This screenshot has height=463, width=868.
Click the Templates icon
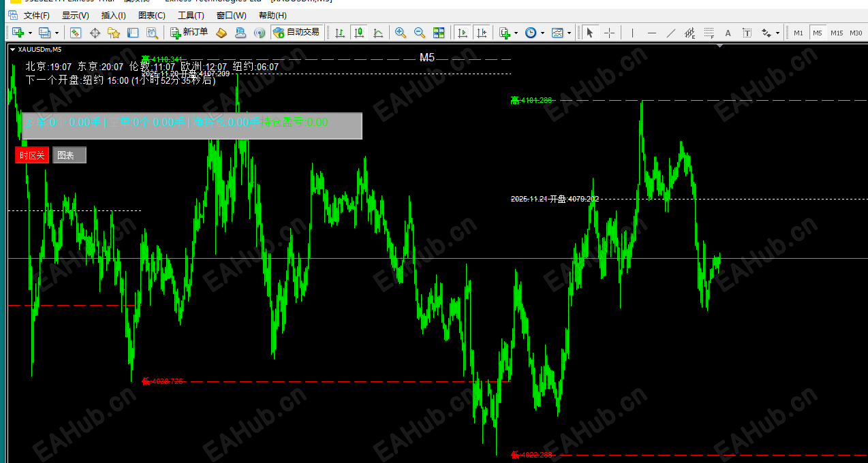pos(557,32)
